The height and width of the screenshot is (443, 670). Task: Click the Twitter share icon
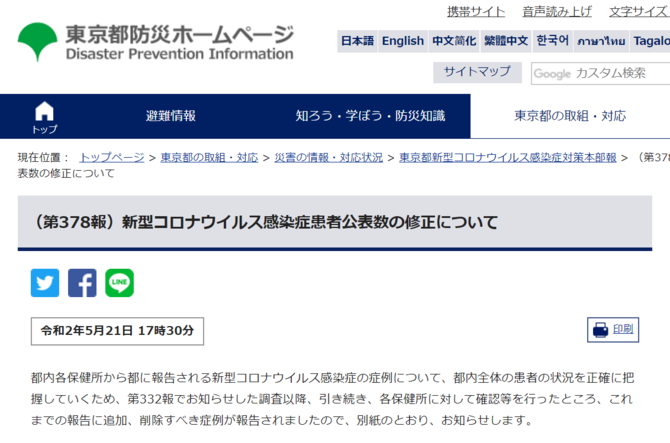(x=45, y=283)
